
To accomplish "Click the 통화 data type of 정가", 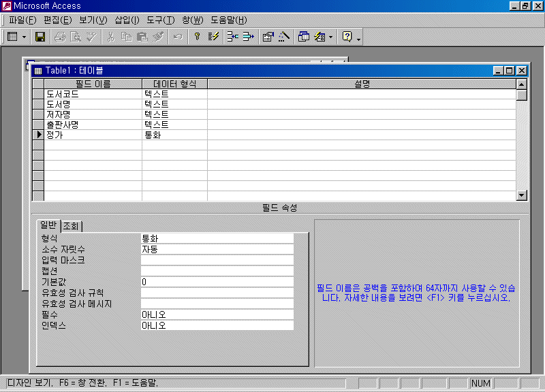I will (174, 135).
